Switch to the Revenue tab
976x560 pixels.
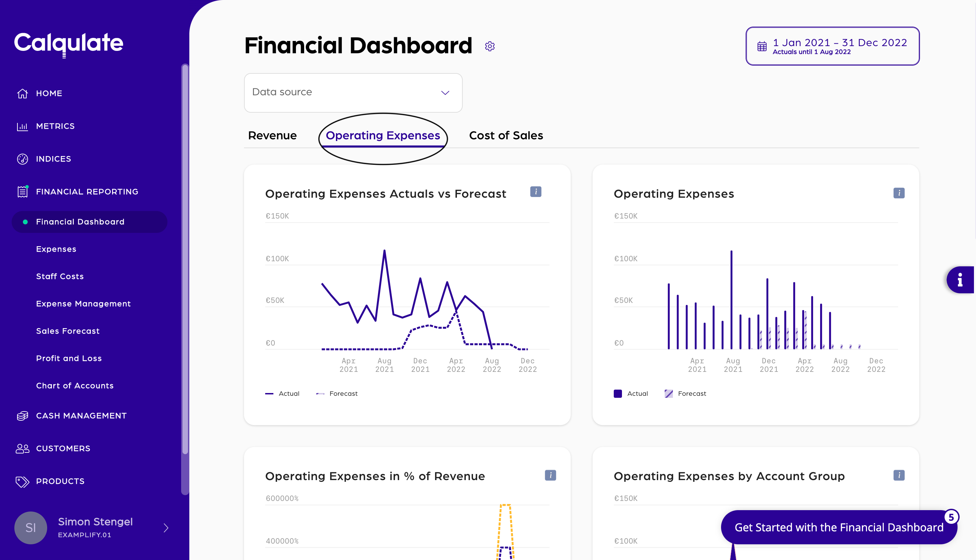272,135
